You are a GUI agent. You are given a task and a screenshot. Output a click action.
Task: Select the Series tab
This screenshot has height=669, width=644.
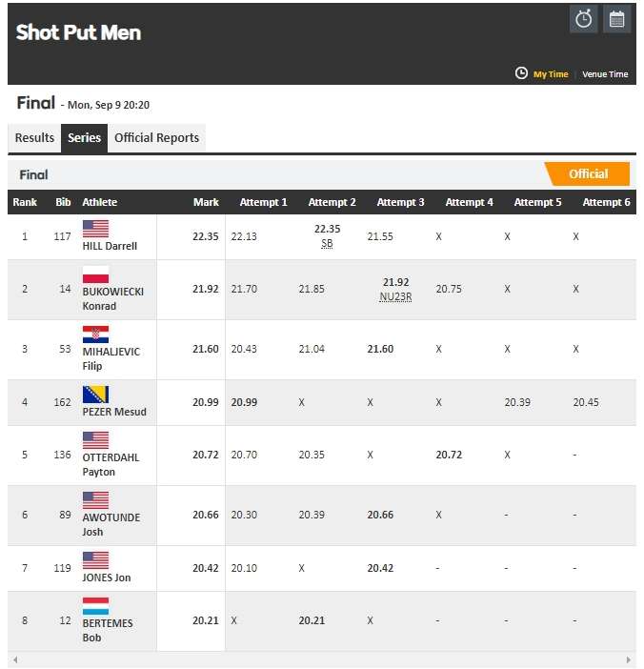(x=84, y=138)
